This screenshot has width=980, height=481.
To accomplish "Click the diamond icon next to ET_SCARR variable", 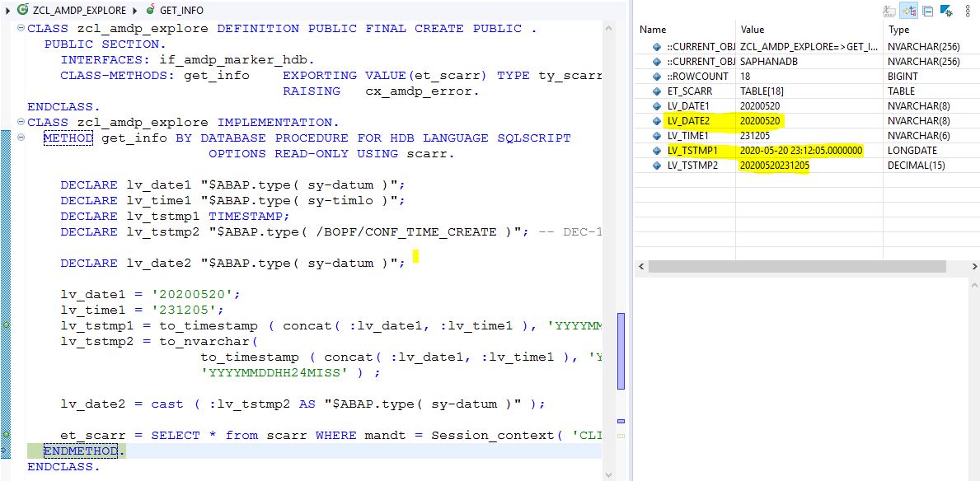I will (657, 91).
